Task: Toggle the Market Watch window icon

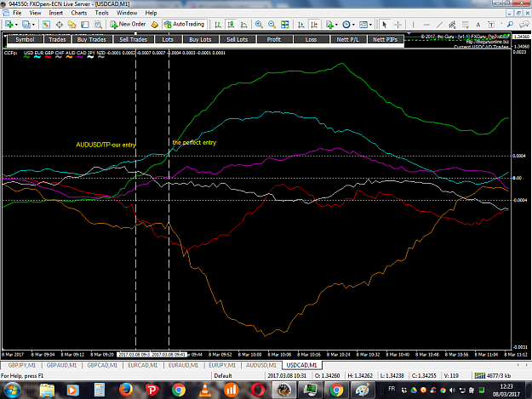Action: point(46,25)
